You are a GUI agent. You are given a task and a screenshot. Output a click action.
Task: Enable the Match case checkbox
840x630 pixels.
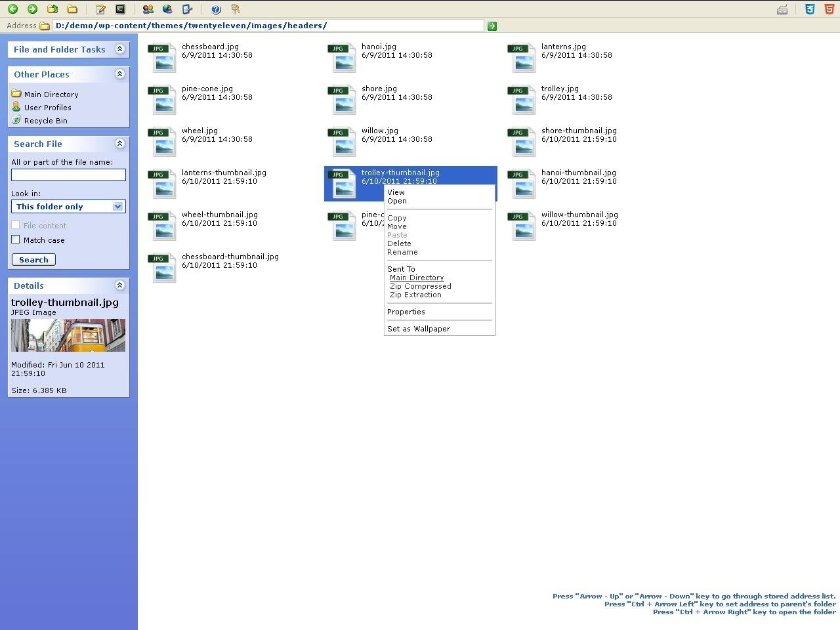tap(15, 240)
